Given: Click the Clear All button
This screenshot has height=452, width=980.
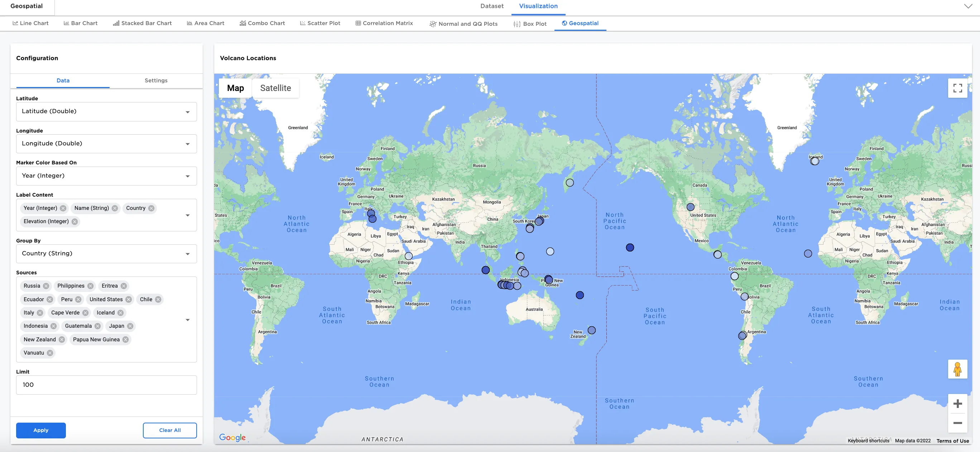Looking at the screenshot, I should [170, 430].
